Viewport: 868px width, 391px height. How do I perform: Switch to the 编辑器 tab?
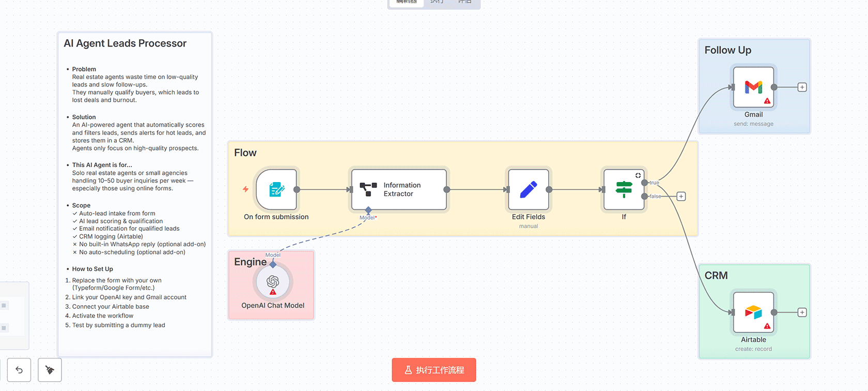coord(407,2)
